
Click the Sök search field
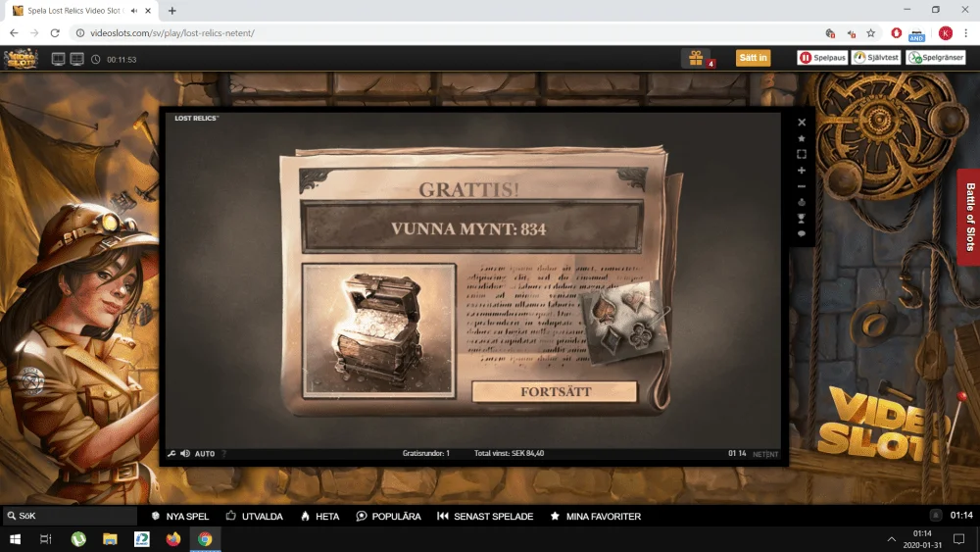tap(70, 516)
